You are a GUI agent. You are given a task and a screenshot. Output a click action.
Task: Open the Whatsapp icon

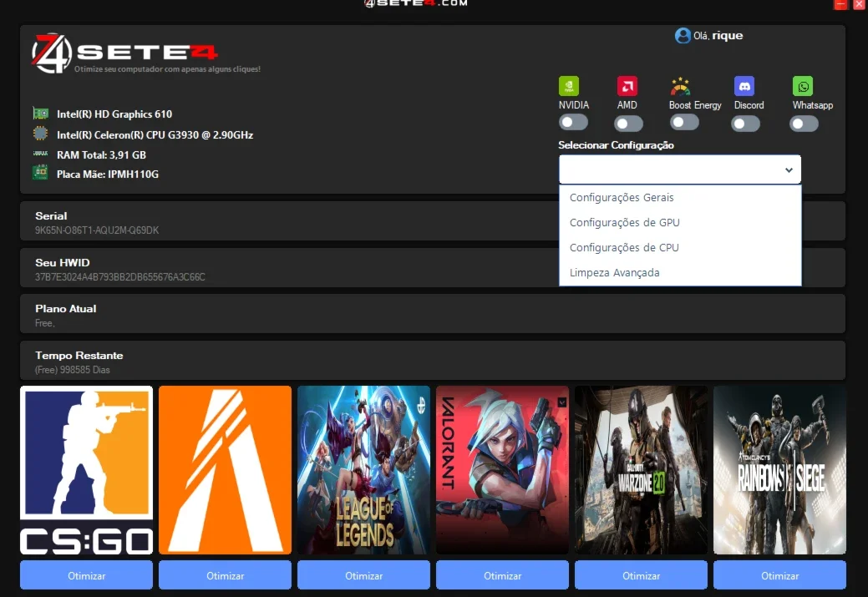click(x=803, y=86)
